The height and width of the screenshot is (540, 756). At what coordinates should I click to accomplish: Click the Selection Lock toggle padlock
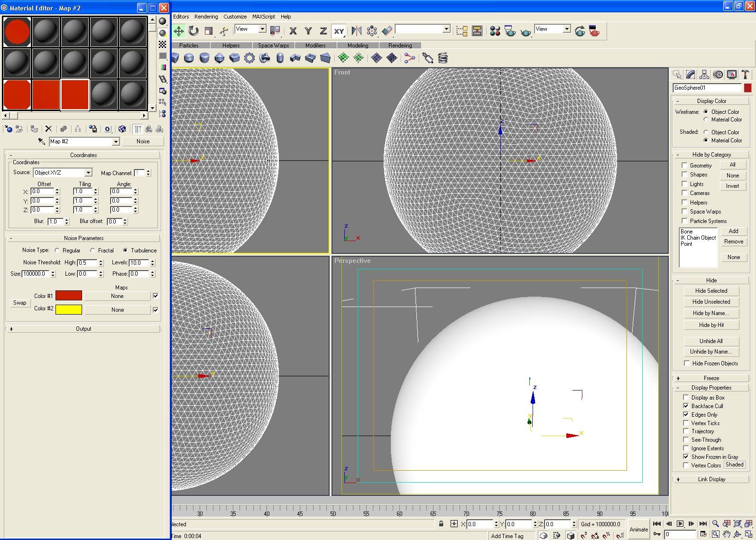click(x=441, y=524)
